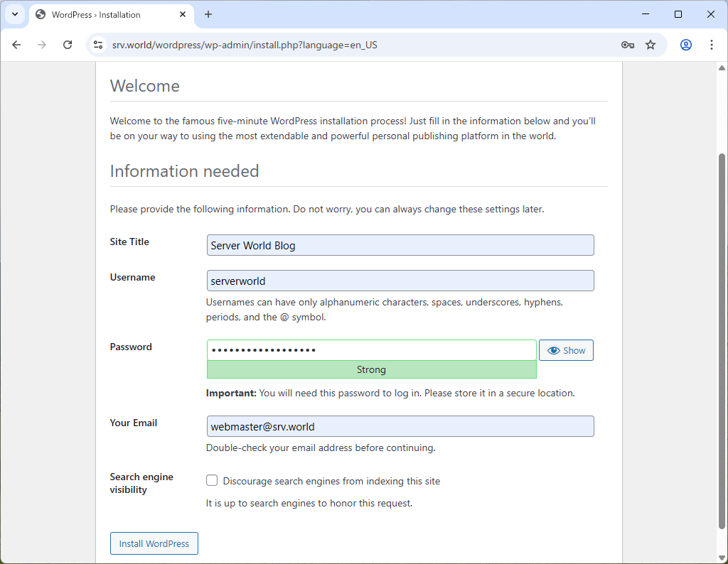Open the browser profile account icon
The width and height of the screenshot is (728, 564).
click(x=685, y=44)
